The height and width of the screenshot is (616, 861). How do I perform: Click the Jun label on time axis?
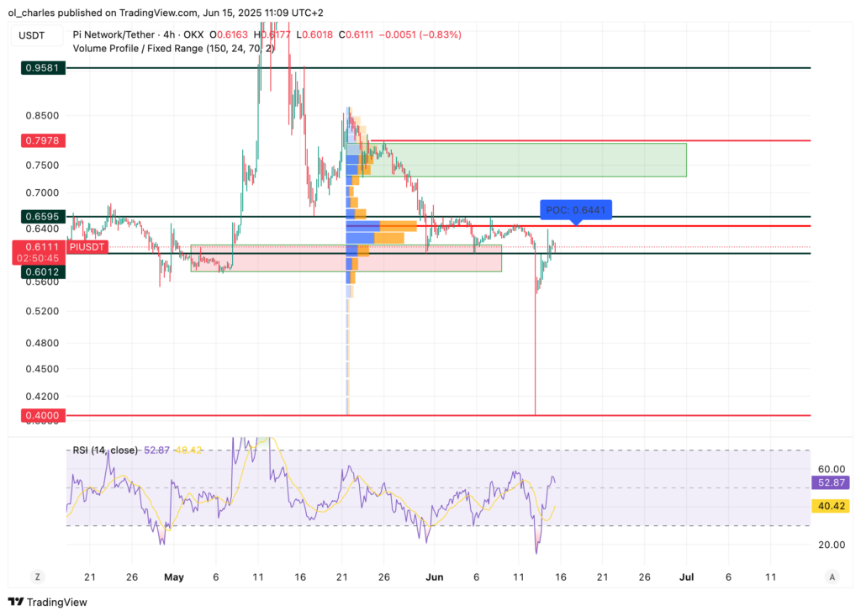(434, 577)
